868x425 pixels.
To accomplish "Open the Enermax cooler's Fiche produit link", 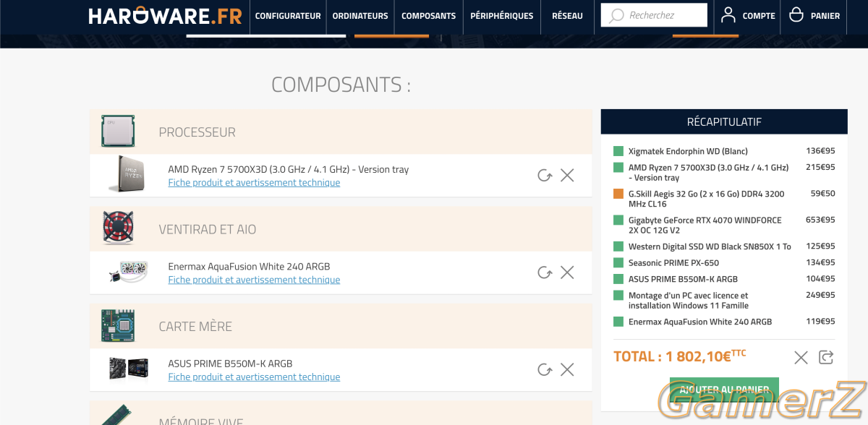I will pyautogui.click(x=254, y=280).
